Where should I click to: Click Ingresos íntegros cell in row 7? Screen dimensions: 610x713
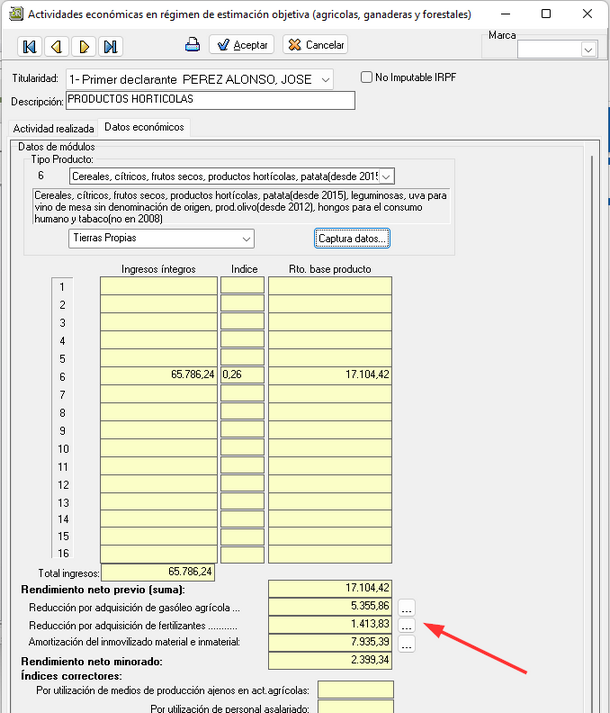tap(159, 393)
